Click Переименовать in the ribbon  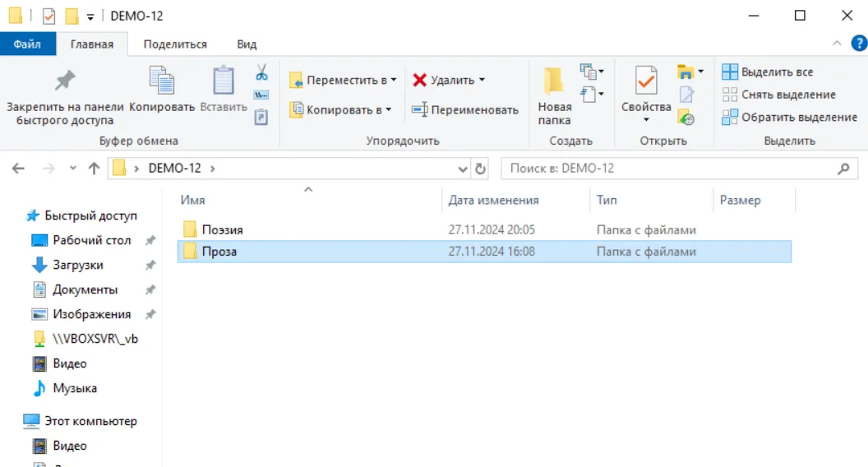point(465,109)
